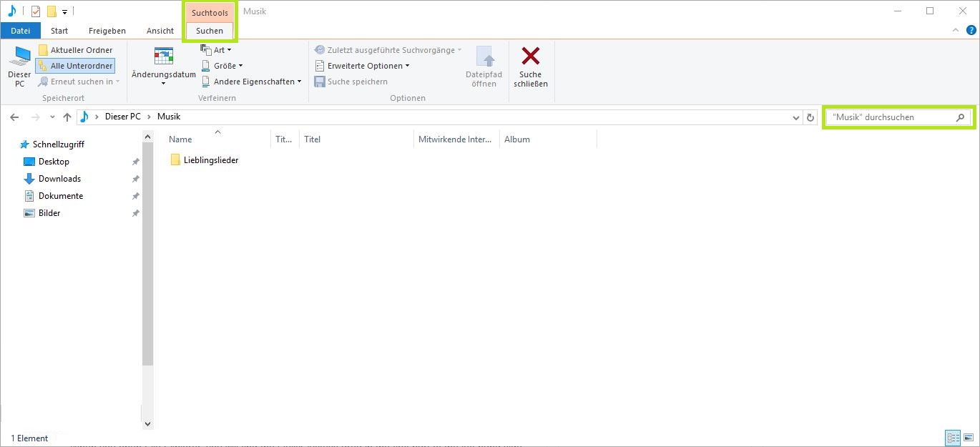Viewport: 980px width, 447px height.
Task: Click the sidebar scrollbar down arrow
Action: point(148,423)
